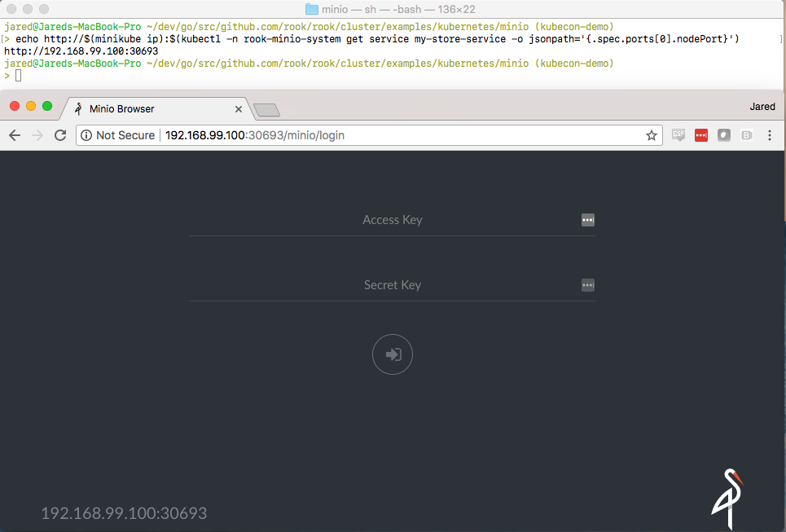Click the Jared profile button
Screen dimensions: 786x532
pyautogui.click(x=762, y=106)
